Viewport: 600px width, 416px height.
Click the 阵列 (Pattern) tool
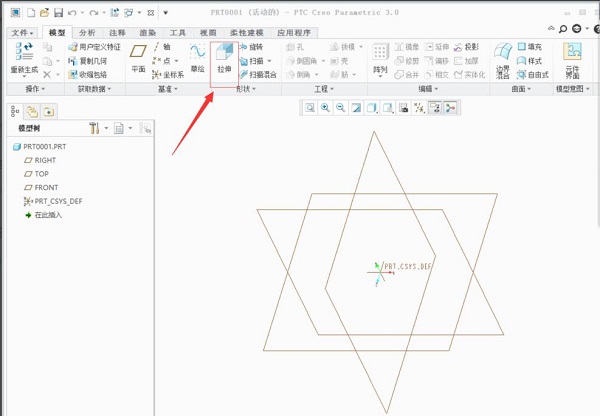point(380,58)
